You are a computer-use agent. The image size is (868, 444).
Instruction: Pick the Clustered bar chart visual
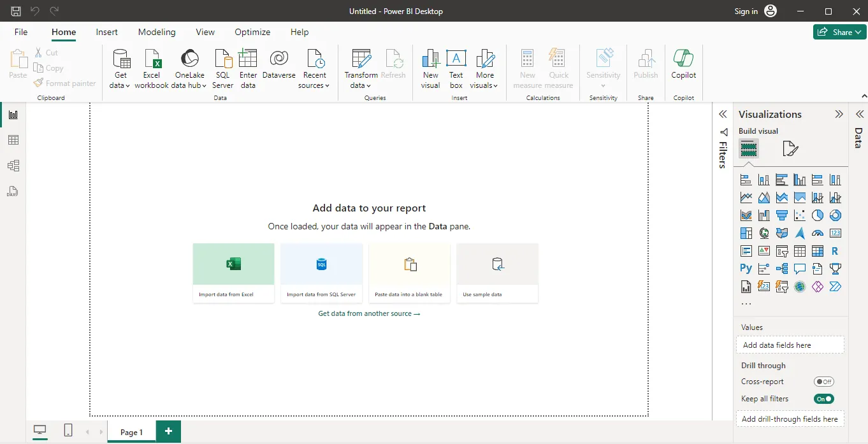pos(781,180)
